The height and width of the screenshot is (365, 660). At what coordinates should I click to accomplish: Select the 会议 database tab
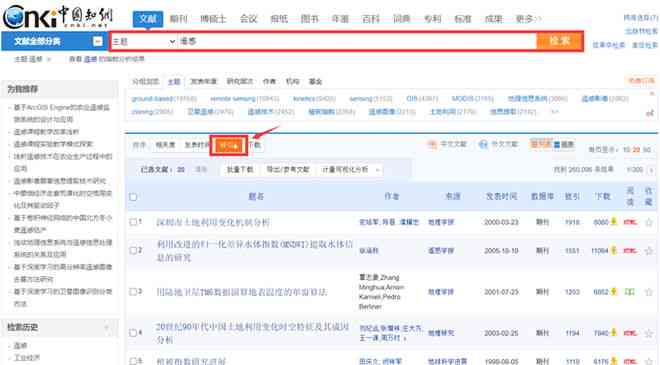point(248,19)
